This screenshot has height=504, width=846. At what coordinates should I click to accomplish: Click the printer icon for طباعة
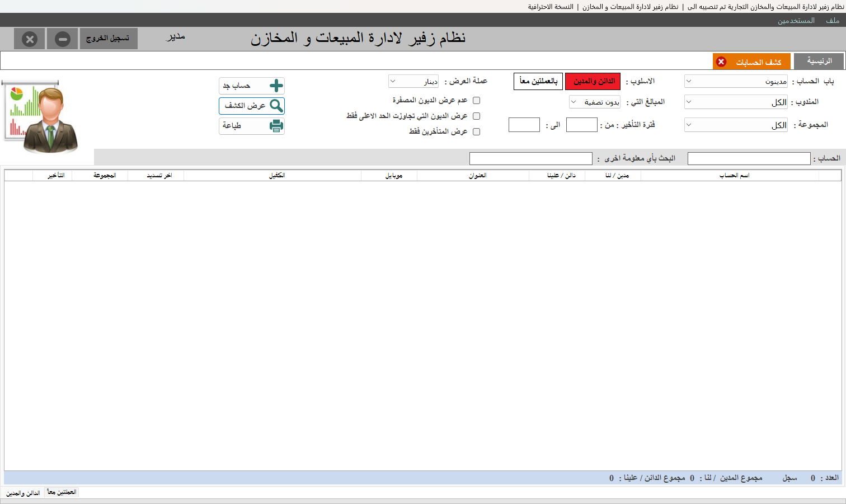[276, 126]
